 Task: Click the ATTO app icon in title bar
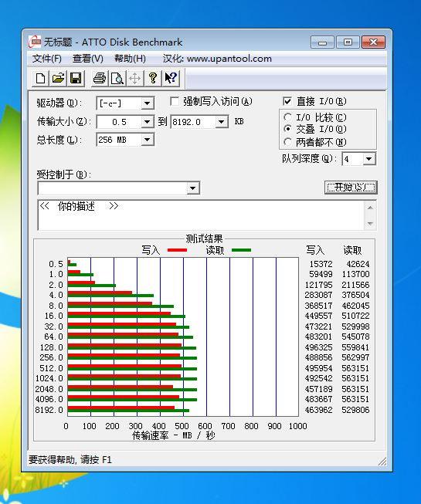pyautogui.click(x=35, y=42)
